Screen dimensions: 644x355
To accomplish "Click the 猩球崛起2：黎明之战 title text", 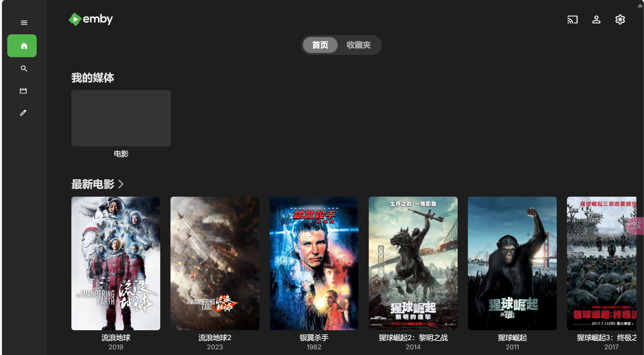I will [413, 337].
